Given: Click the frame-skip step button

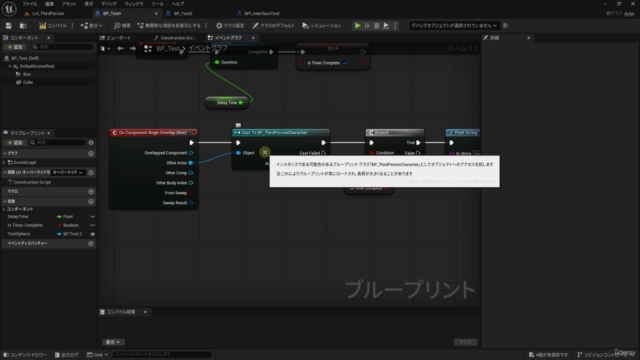Looking at the screenshot, I should pyautogui.click(x=367, y=26).
